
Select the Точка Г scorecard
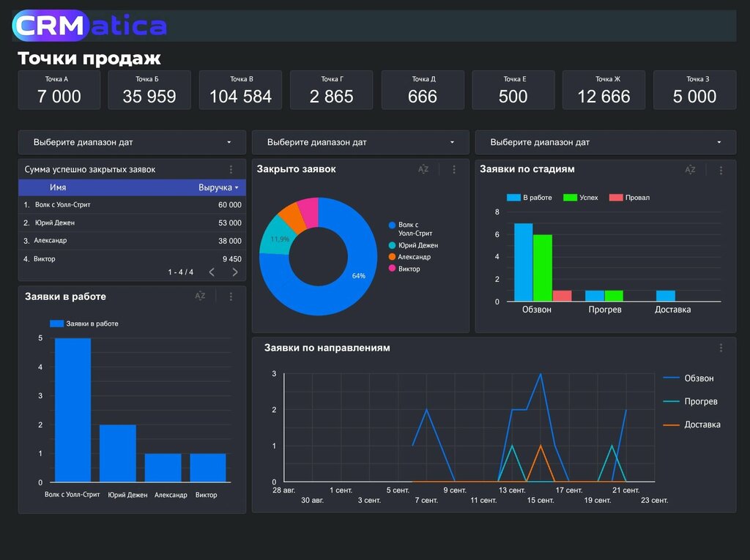pyautogui.click(x=332, y=90)
